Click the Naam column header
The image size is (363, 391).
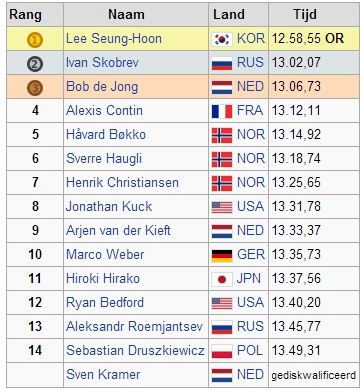126,14
